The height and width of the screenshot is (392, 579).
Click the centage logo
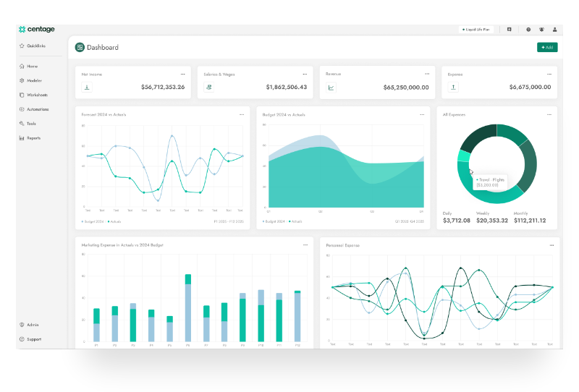37,29
